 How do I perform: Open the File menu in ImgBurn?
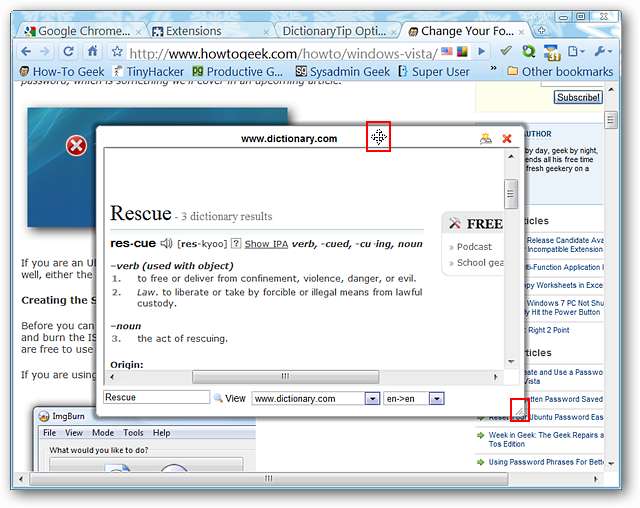coord(49,433)
